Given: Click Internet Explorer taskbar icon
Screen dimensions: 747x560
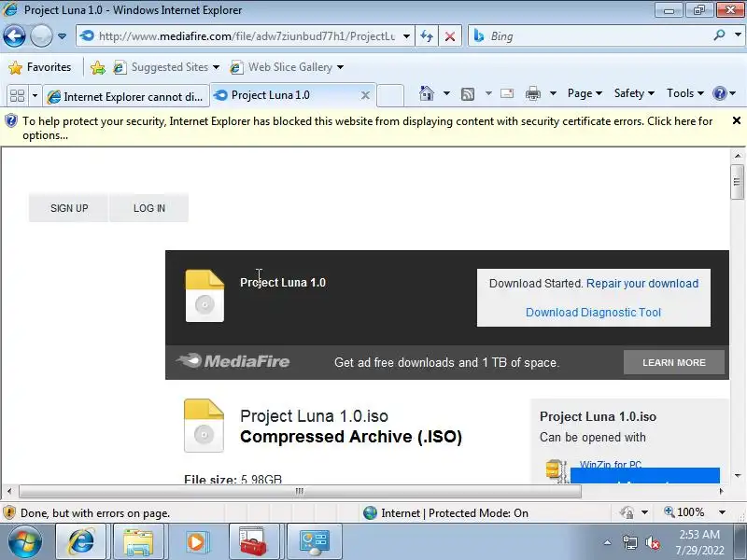Looking at the screenshot, I should pos(82,541).
